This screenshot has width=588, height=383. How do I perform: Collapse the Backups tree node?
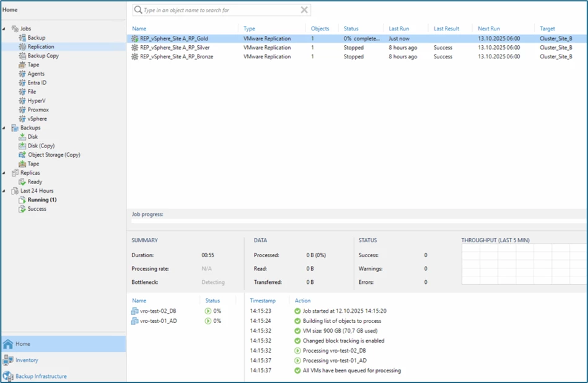pos(4,128)
